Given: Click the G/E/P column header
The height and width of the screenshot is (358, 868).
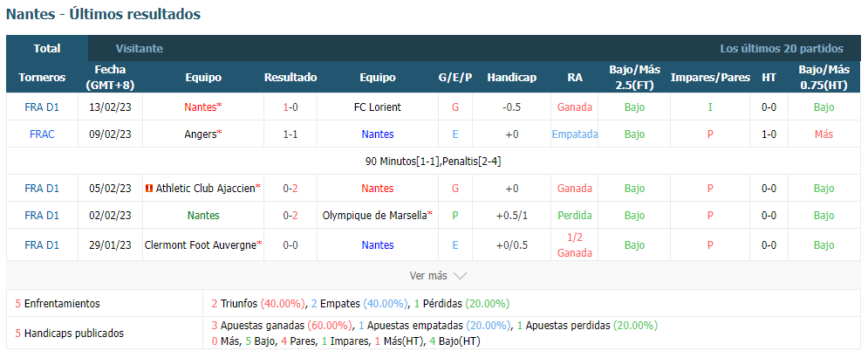Looking at the screenshot, I should [455, 78].
